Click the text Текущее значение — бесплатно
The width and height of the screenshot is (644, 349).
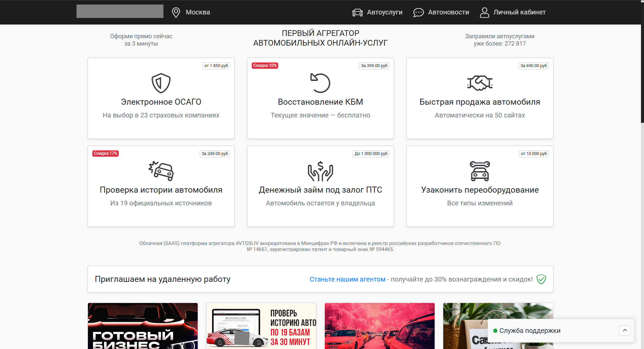320,115
